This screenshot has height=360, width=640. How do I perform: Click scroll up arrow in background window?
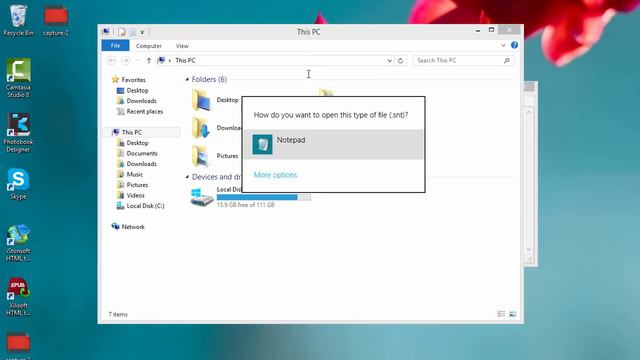point(529,112)
